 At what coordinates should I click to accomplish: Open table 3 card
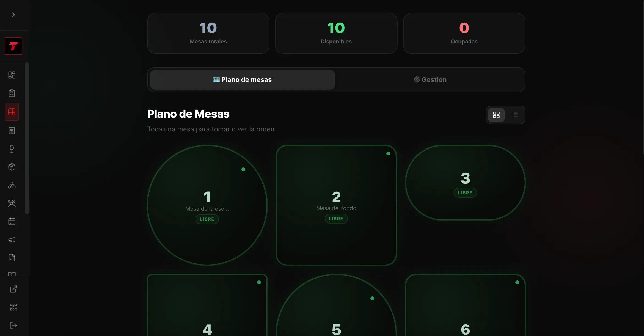click(x=465, y=183)
